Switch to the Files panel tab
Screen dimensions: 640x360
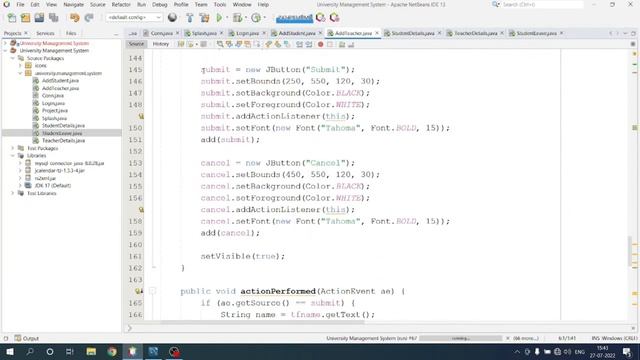point(71,33)
